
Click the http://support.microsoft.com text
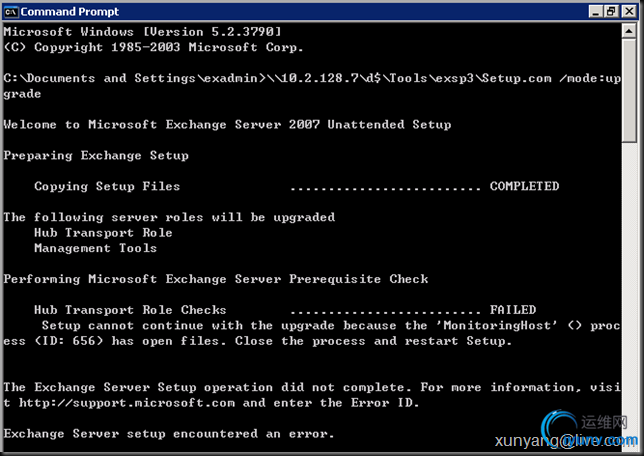[x=127, y=403]
